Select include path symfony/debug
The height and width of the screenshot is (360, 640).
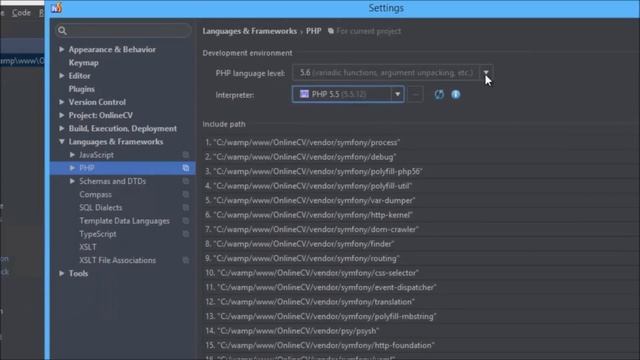point(301,157)
